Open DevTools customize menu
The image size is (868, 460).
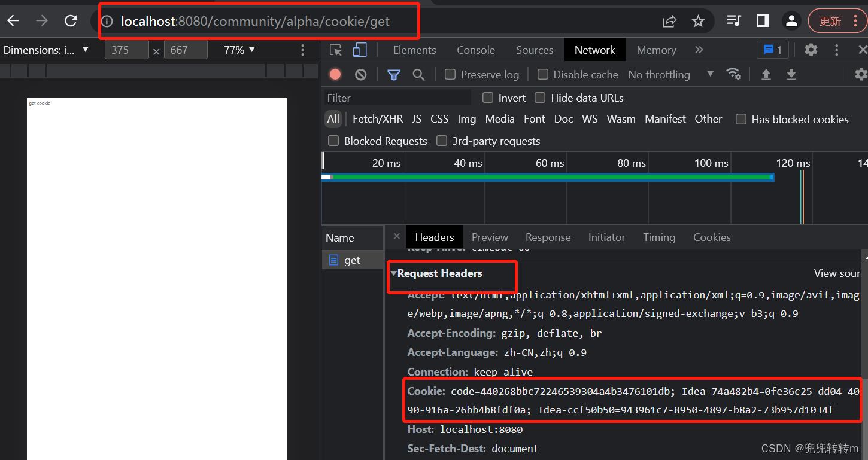click(x=837, y=50)
